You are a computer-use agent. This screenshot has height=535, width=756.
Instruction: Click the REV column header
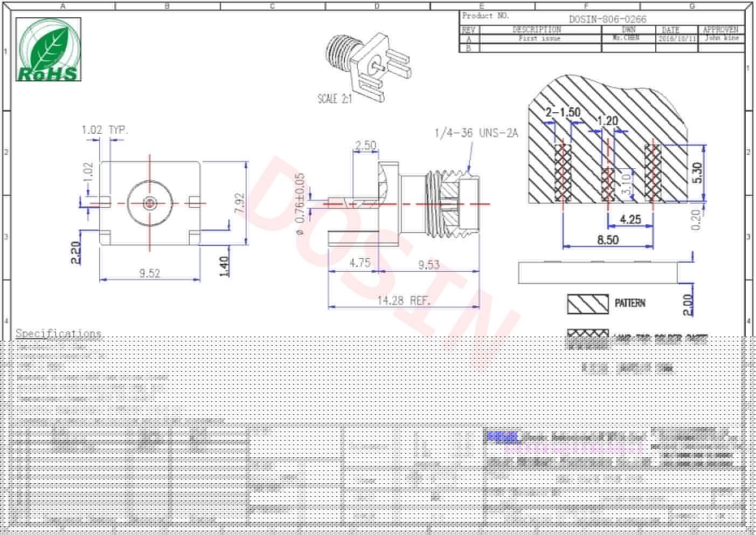click(x=468, y=30)
